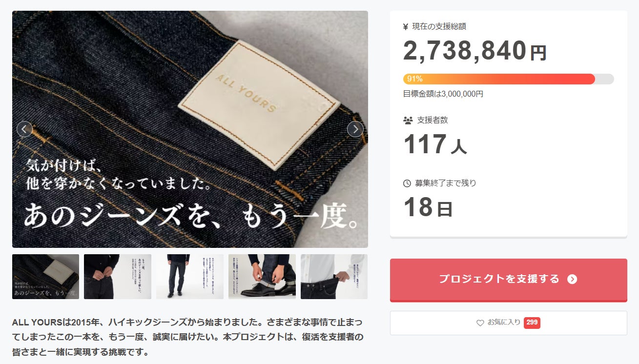
Task: Click the heart icon in favorites button
Action: [x=480, y=323]
